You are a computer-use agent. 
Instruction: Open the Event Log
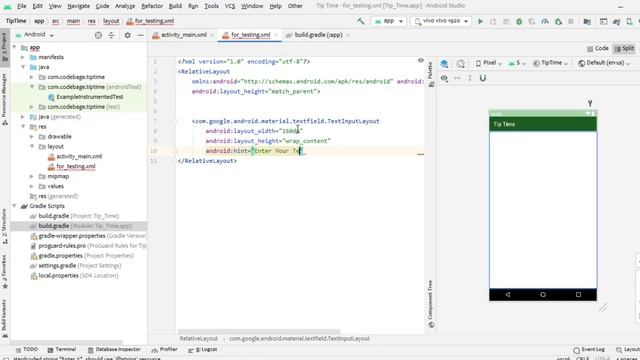click(589, 350)
